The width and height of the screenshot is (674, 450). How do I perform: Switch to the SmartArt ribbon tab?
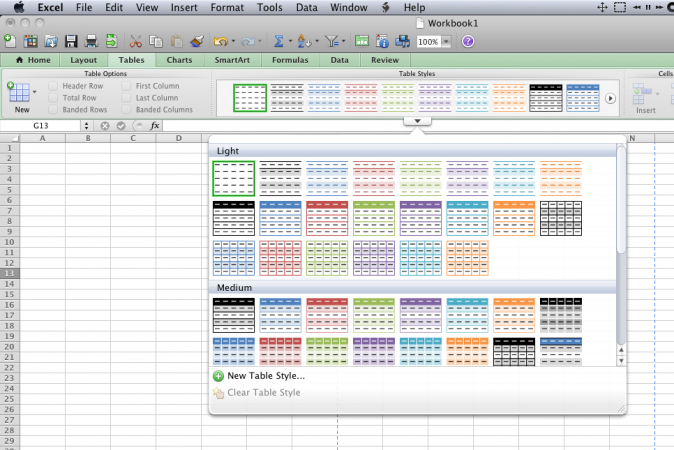pyautogui.click(x=232, y=60)
